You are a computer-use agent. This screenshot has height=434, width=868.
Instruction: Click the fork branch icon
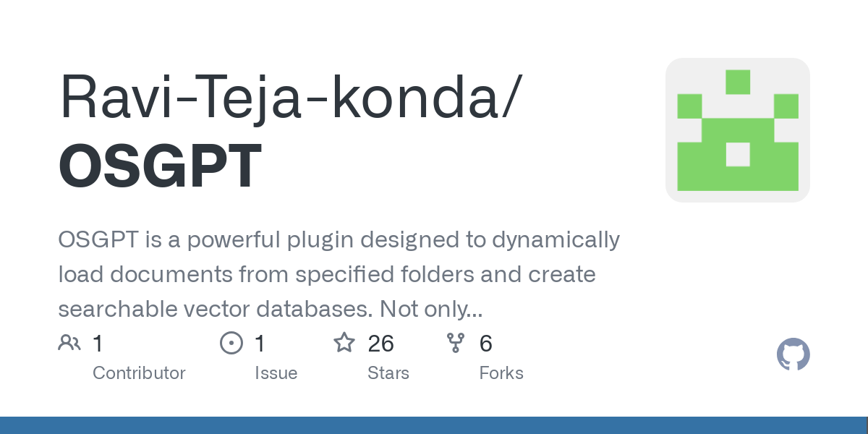point(456,343)
